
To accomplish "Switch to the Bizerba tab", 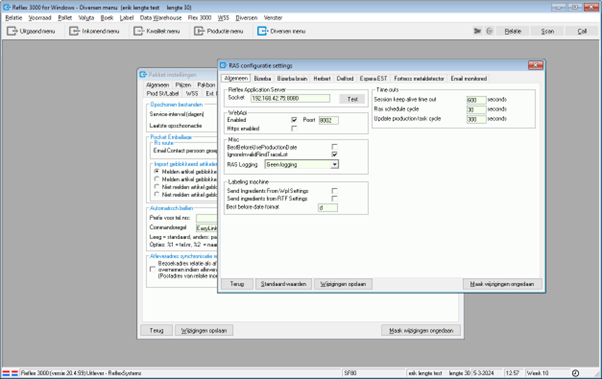I will point(262,78).
